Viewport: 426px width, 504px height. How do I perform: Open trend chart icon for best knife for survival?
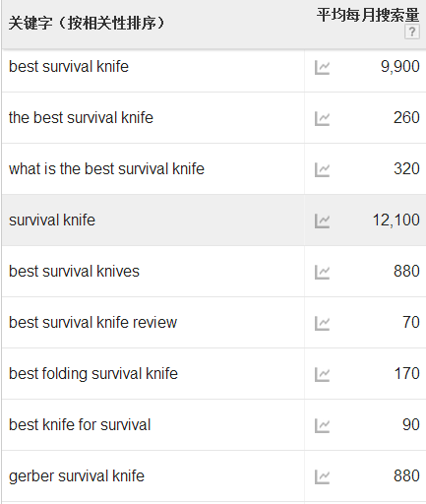point(322,425)
